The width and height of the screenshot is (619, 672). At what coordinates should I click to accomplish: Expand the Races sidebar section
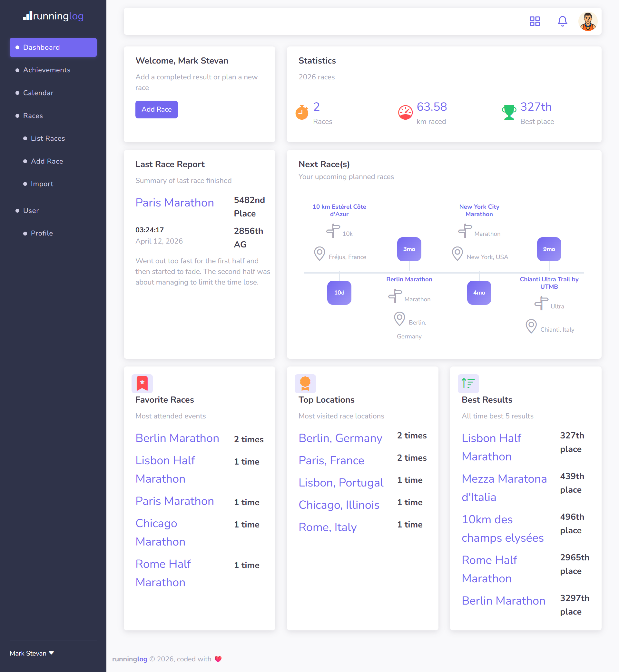(53, 115)
